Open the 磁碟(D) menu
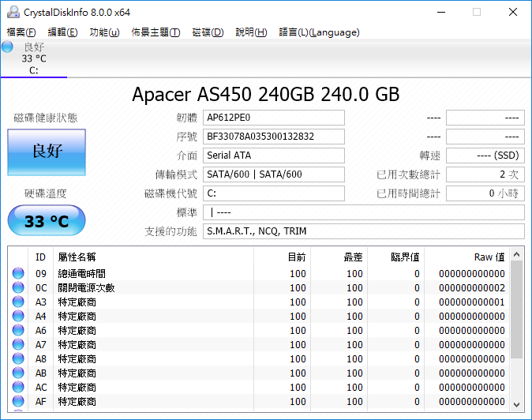532x420 pixels. (208, 32)
